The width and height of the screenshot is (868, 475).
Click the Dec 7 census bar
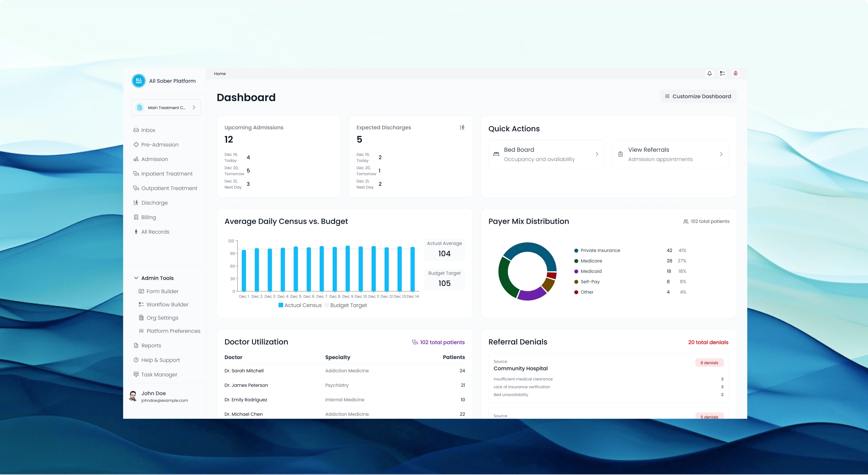point(322,268)
